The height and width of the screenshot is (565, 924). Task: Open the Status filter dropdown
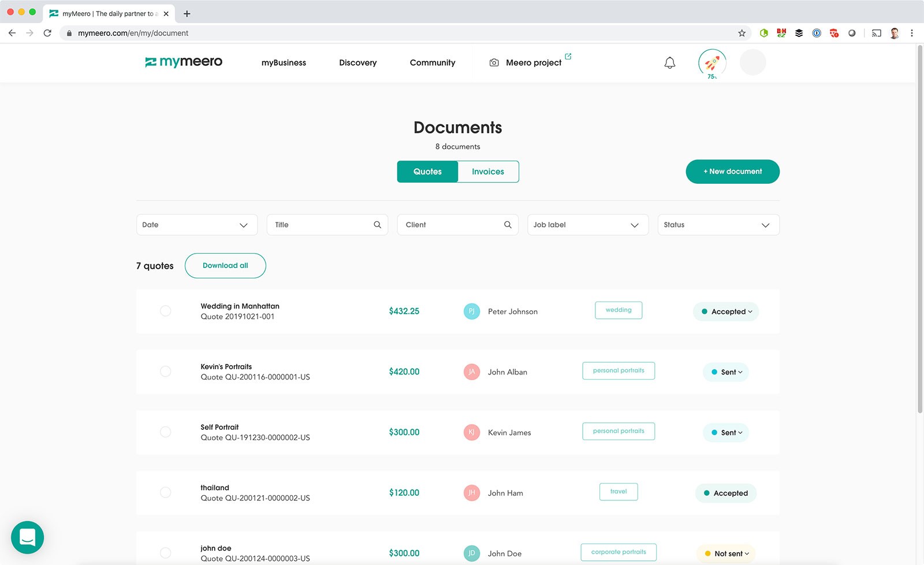click(x=718, y=225)
